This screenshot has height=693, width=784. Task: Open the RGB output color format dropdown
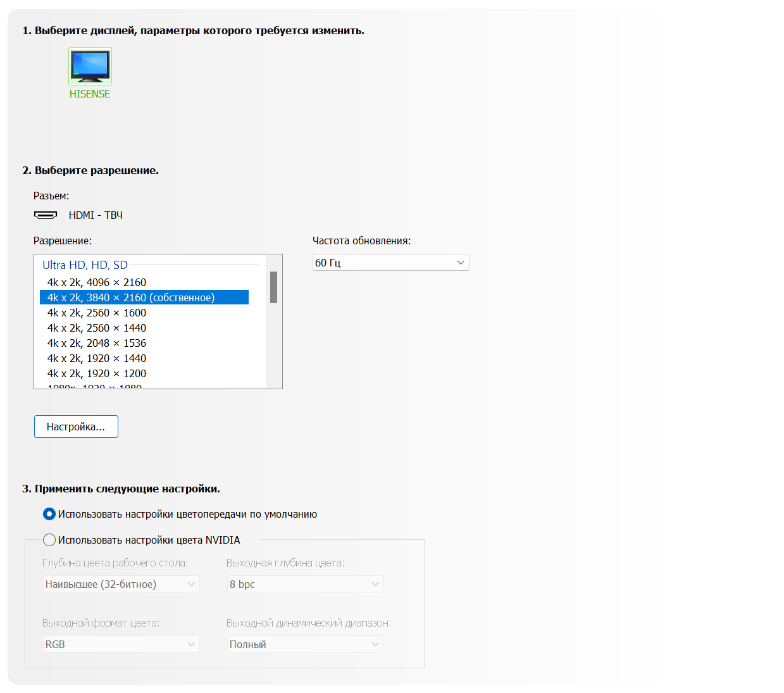click(121, 644)
